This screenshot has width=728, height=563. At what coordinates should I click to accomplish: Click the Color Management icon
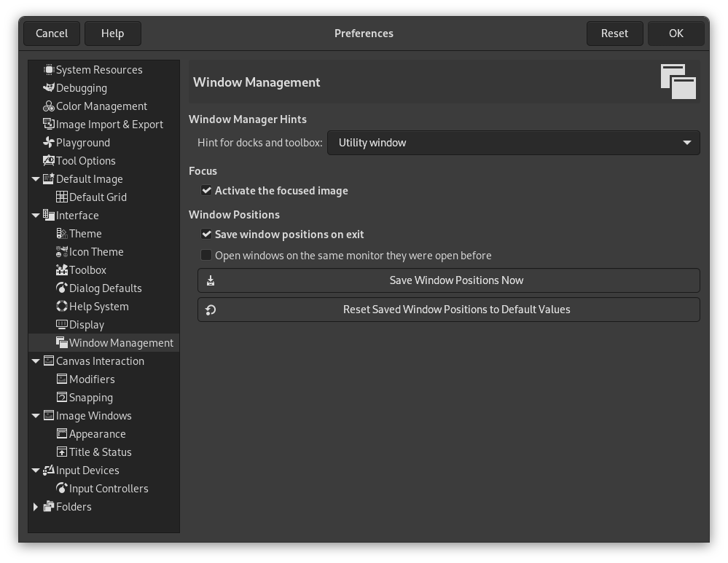(48, 106)
